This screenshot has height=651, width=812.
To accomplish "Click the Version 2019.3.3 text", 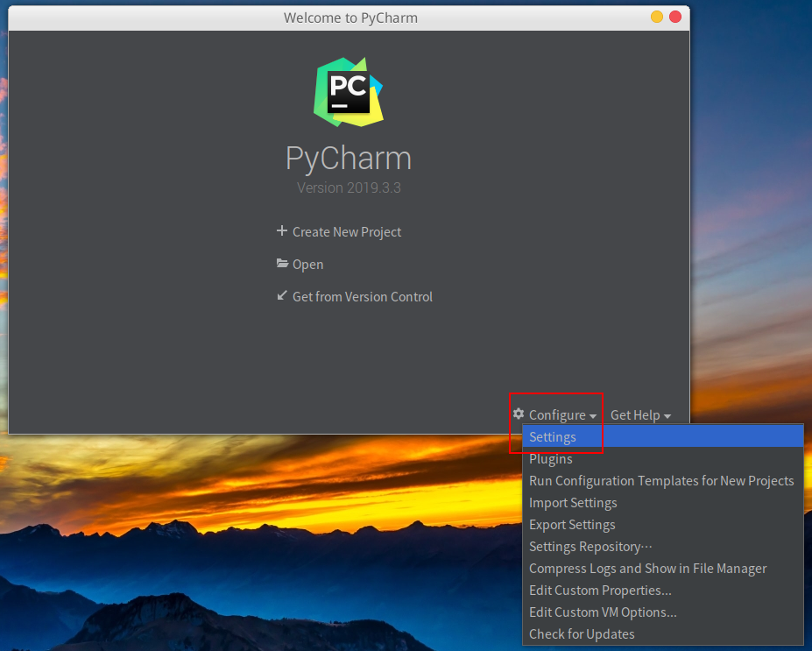I will [x=349, y=188].
